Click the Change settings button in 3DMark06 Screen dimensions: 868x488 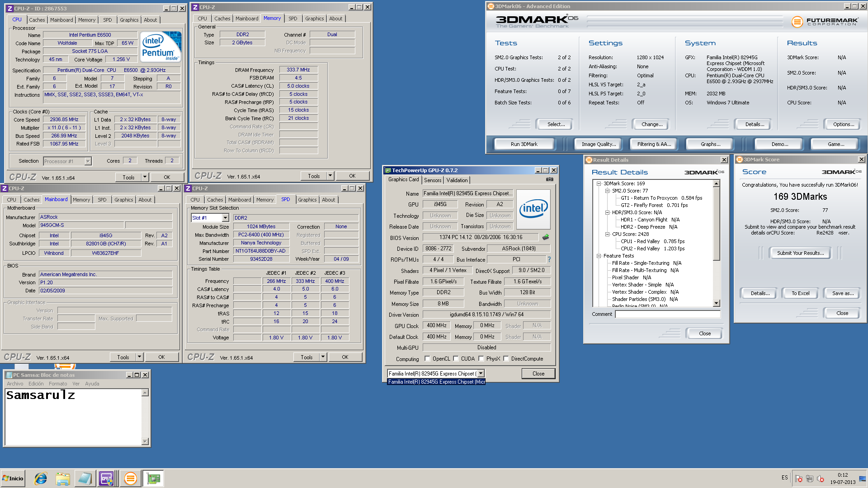(x=652, y=124)
